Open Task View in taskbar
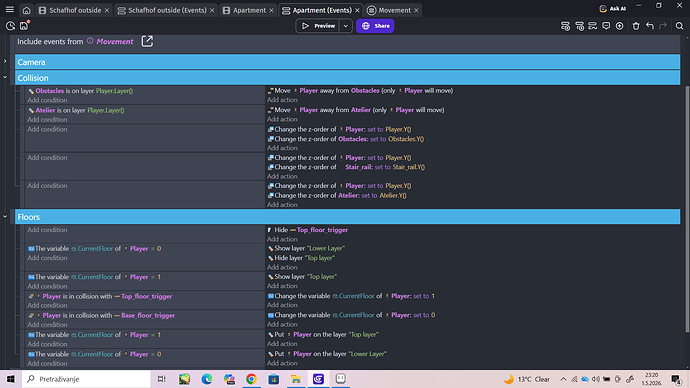690x388 pixels. point(161,379)
